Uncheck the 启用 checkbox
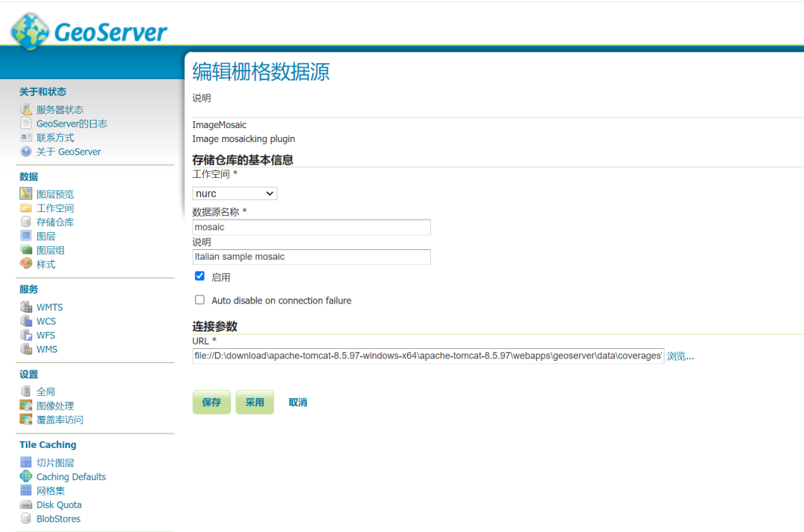The width and height of the screenshot is (804, 532). coord(200,276)
